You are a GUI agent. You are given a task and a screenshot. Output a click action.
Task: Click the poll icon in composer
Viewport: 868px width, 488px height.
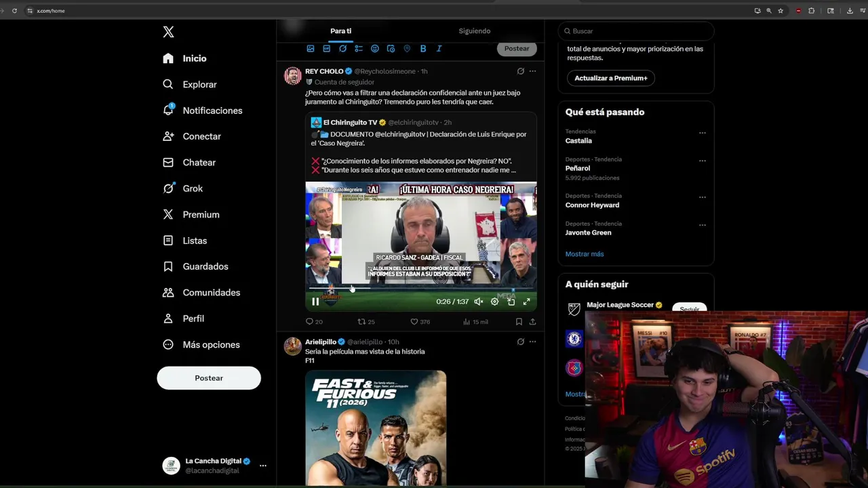[359, 49]
